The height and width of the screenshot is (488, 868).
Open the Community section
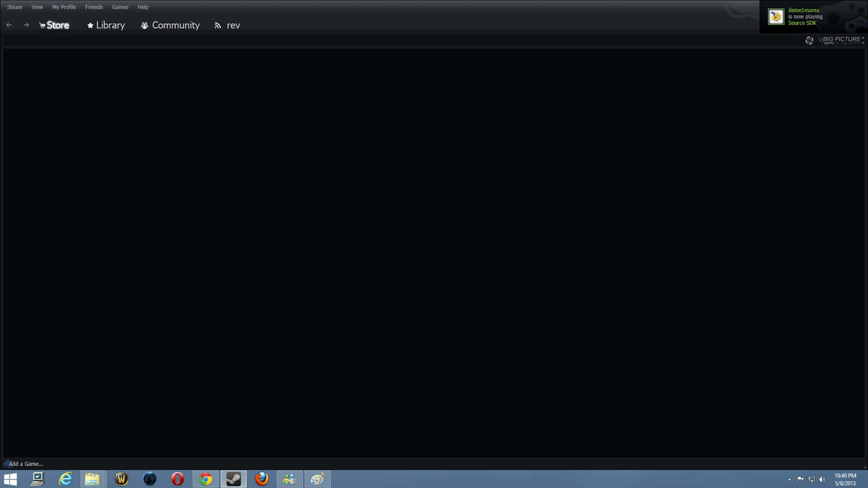tap(175, 25)
